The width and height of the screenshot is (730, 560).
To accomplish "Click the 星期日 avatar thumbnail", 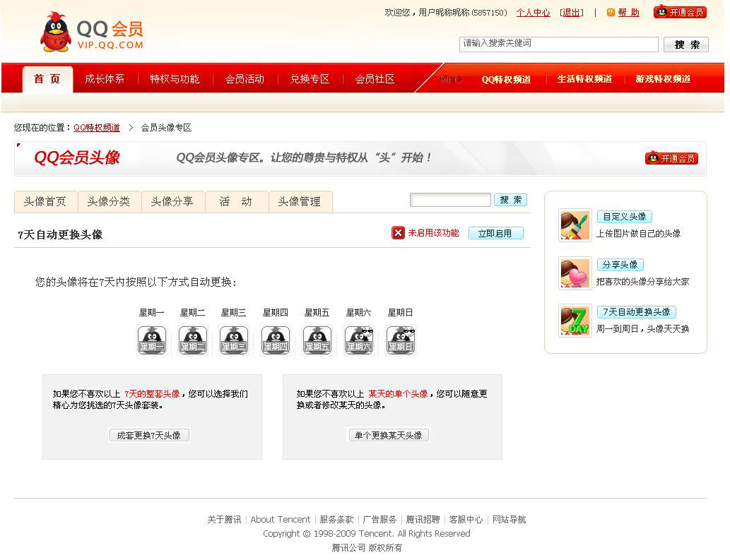I will [401, 340].
